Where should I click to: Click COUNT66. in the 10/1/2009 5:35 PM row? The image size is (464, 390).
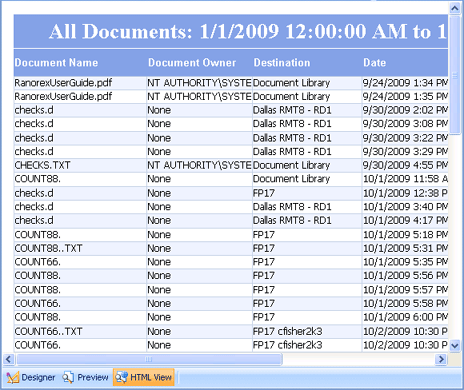click(x=37, y=262)
